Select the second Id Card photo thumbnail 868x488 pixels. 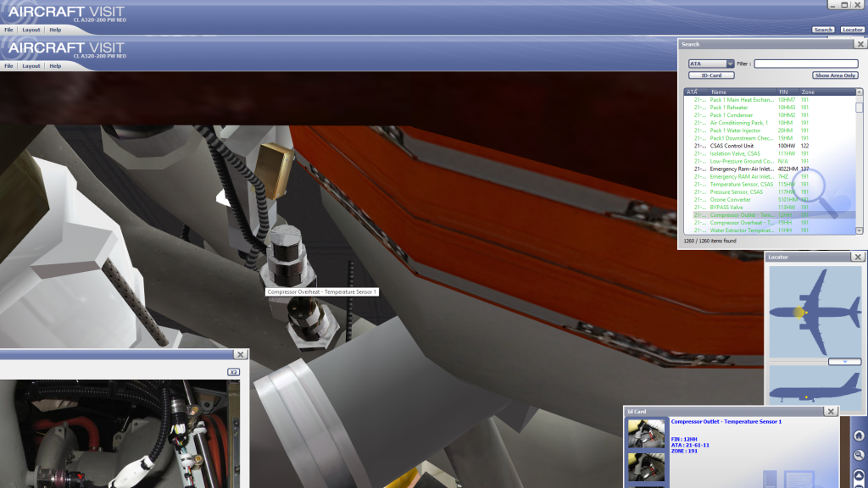tap(646, 468)
